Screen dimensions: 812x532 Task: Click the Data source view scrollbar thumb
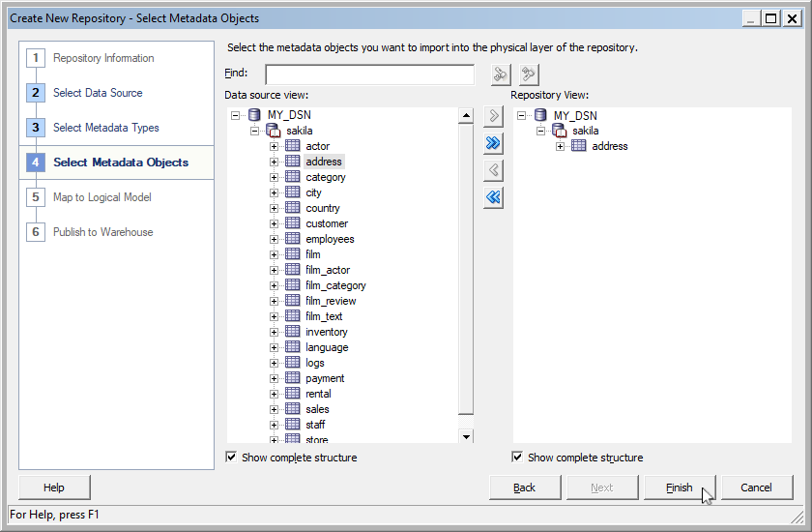pyautogui.click(x=466, y=269)
